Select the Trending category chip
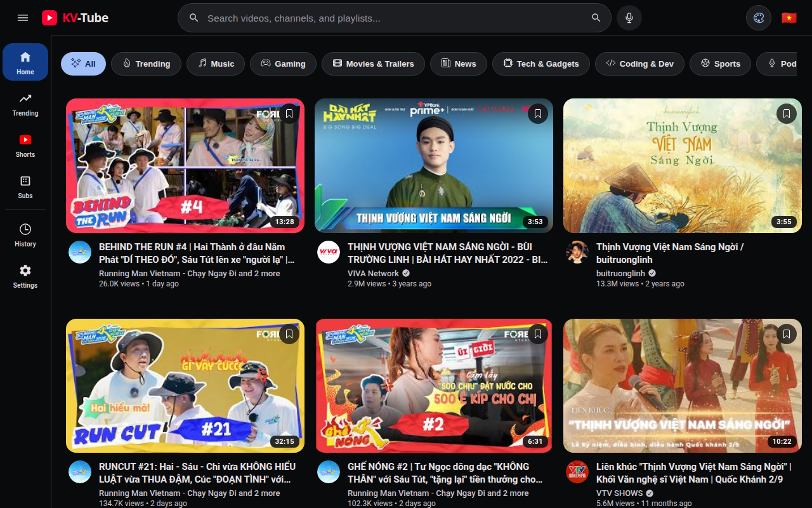 click(x=146, y=63)
